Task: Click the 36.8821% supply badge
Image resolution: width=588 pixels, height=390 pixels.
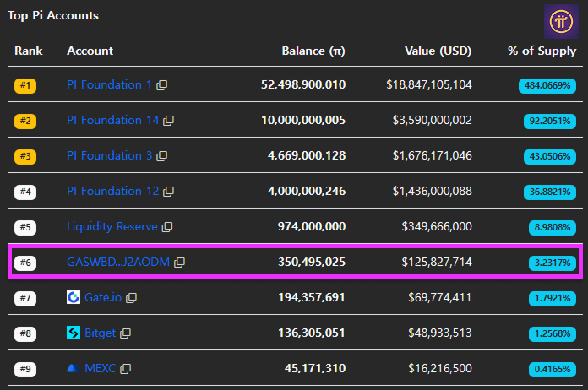Action: [550, 192]
